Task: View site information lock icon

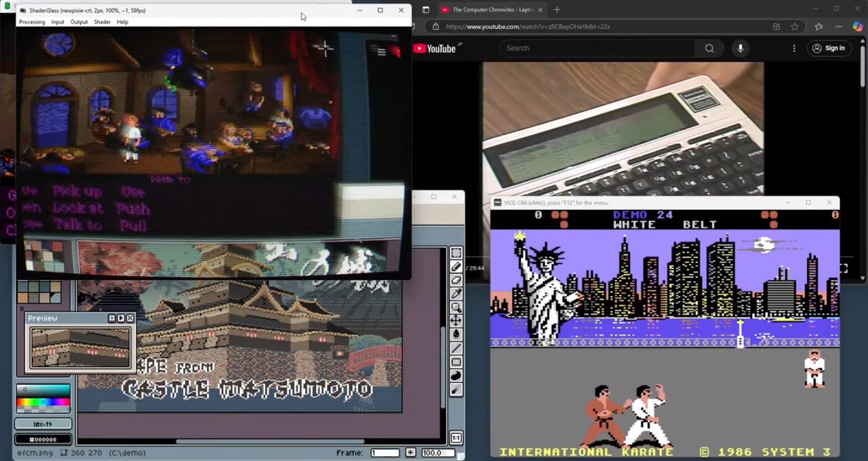Action: pos(436,26)
